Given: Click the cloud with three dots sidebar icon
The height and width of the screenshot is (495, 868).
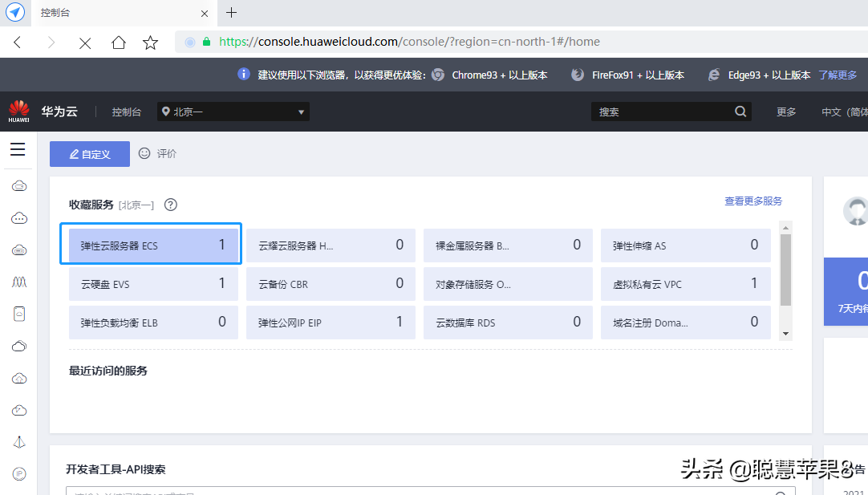Looking at the screenshot, I should pos(19,218).
